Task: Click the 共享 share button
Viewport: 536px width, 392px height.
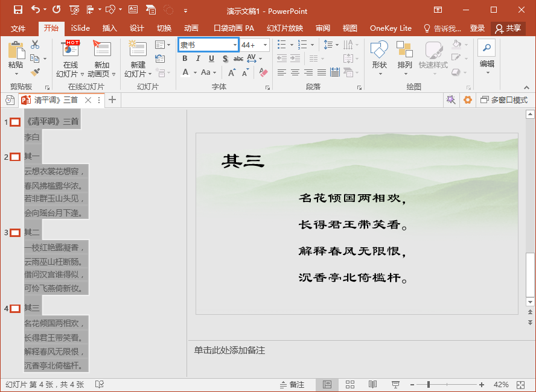Action: pos(508,28)
